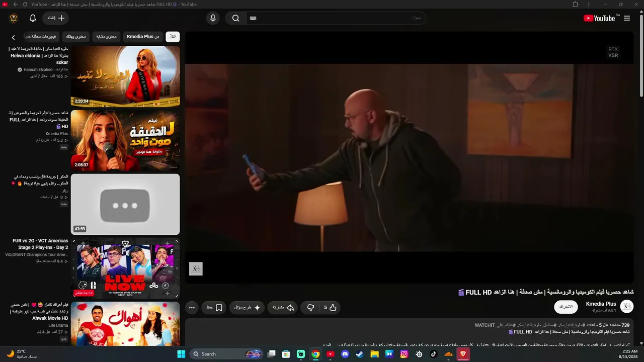Open more actions three-dot menu
Viewport: 644px width, 362px height.
(x=192, y=308)
